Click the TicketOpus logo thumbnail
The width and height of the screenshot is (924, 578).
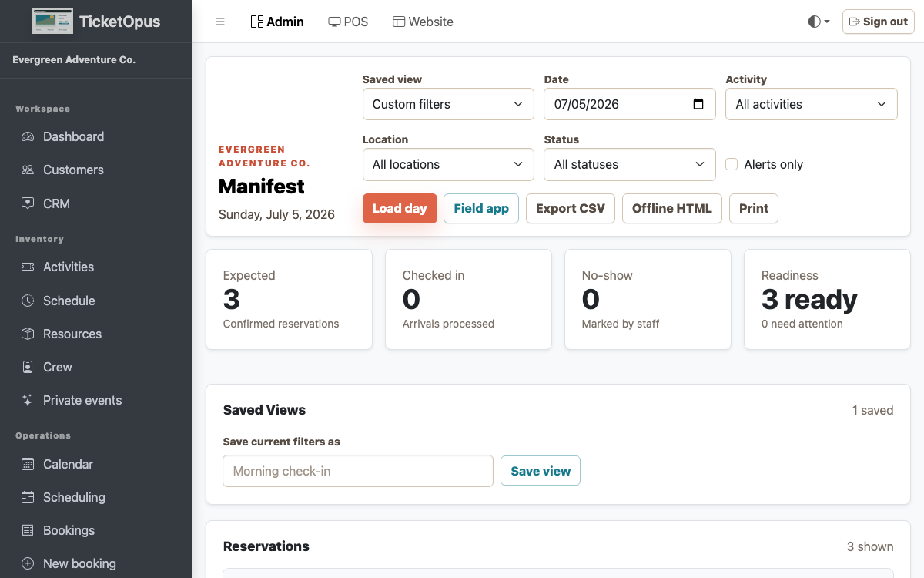[52, 22]
